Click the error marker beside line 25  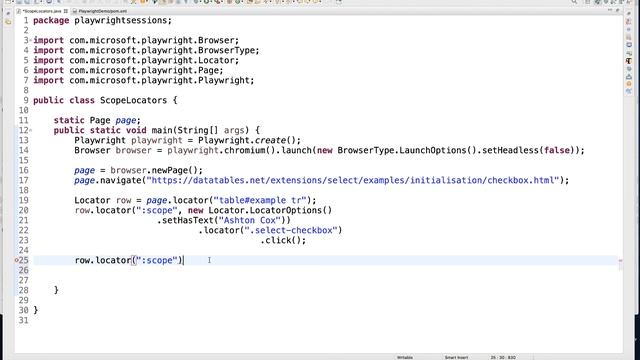(17, 260)
